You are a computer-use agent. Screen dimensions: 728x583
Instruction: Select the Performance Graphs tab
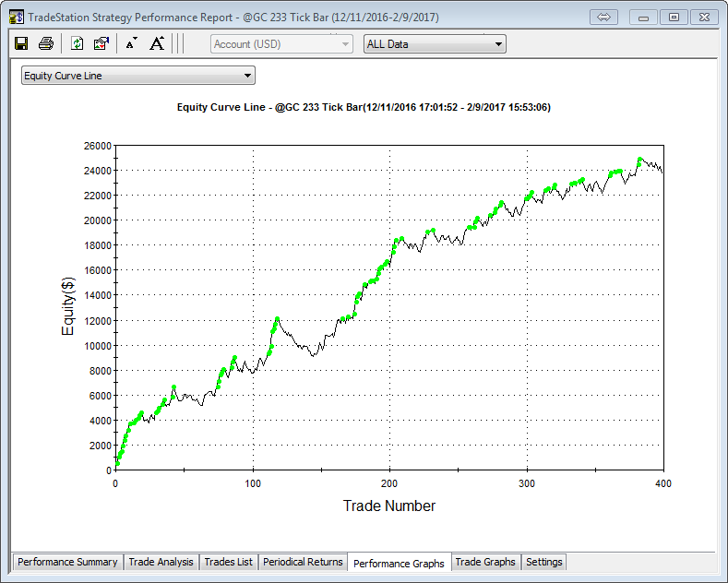(x=399, y=563)
